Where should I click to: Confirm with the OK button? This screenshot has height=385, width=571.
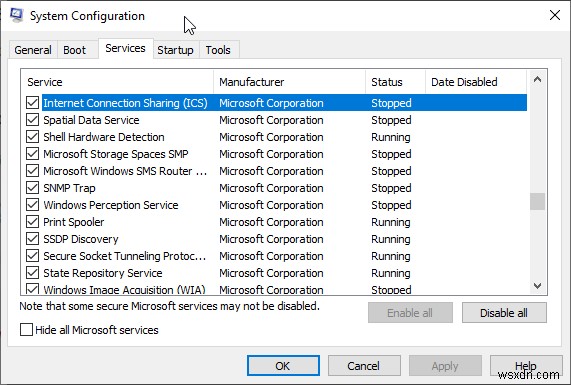coord(283,366)
